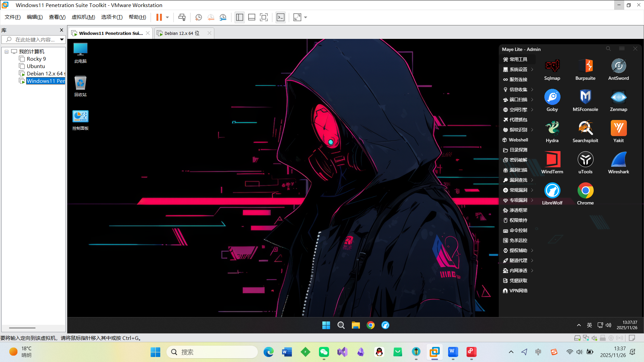The width and height of the screenshot is (644, 362).
Task: Open MSFconsole launcher icon
Action: [585, 97]
